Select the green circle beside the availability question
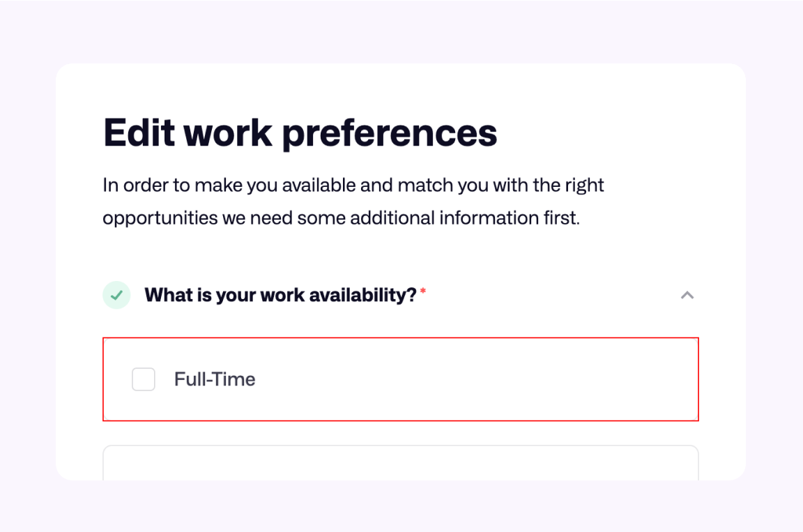Image resolution: width=803 pixels, height=532 pixels. [116, 295]
